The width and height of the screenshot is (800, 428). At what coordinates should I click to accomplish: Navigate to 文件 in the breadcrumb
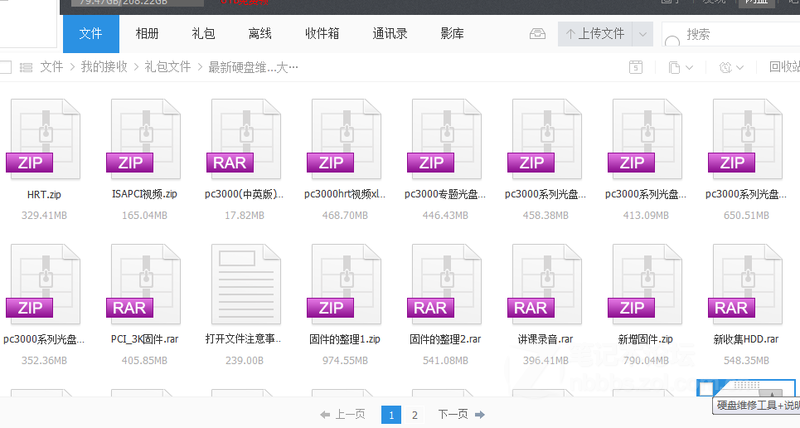coord(52,67)
